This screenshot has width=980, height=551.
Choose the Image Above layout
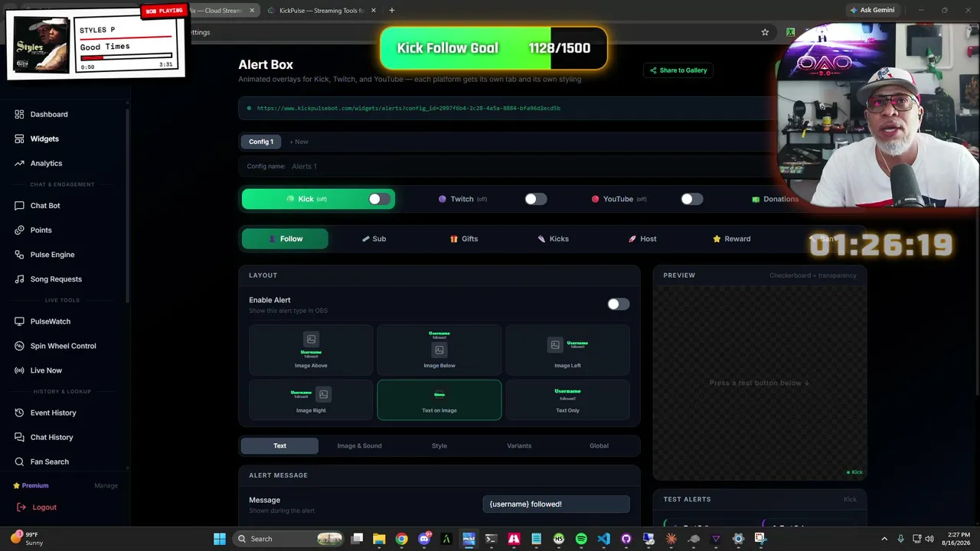click(x=311, y=350)
